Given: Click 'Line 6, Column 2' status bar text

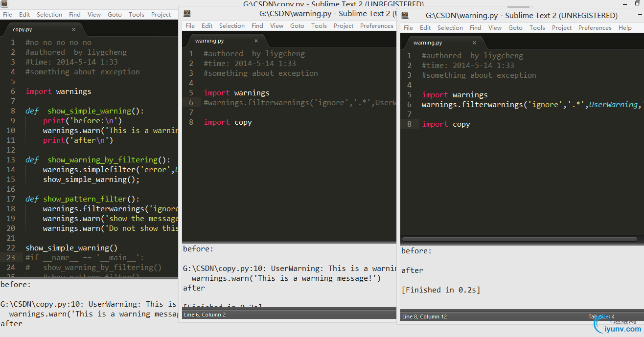Looking at the screenshot, I should pos(205,315).
